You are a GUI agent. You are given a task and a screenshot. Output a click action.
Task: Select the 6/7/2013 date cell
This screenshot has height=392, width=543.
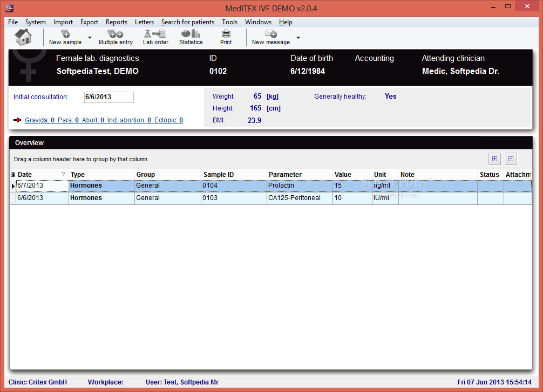(42, 186)
